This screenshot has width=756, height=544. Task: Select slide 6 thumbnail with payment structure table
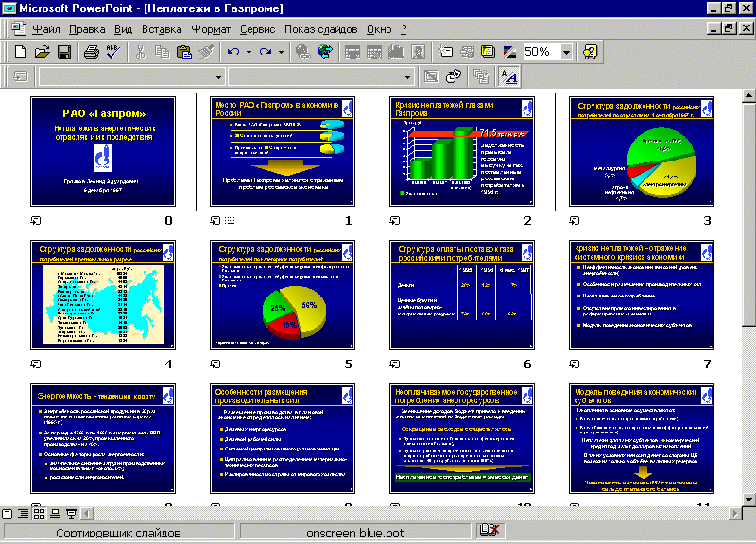point(462,295)
